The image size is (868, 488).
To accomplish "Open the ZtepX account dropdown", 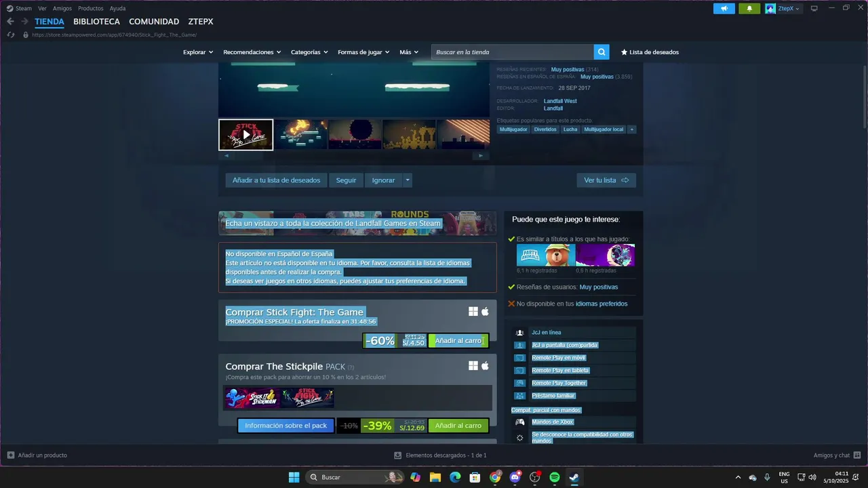I will [x=789, y=8].
